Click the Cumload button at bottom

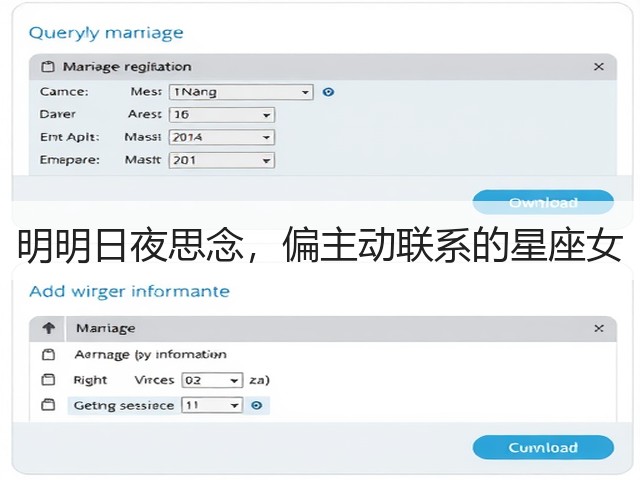pyautogui.click(x=543, y=448)
